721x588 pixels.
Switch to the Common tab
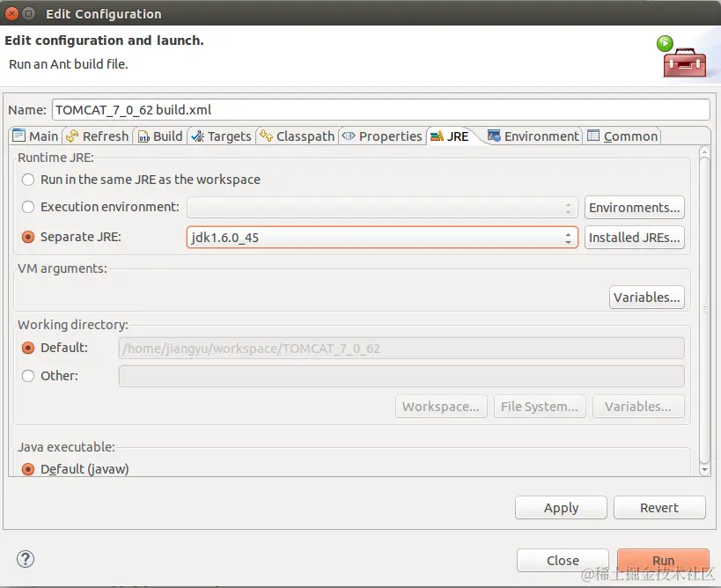point(622,136)
